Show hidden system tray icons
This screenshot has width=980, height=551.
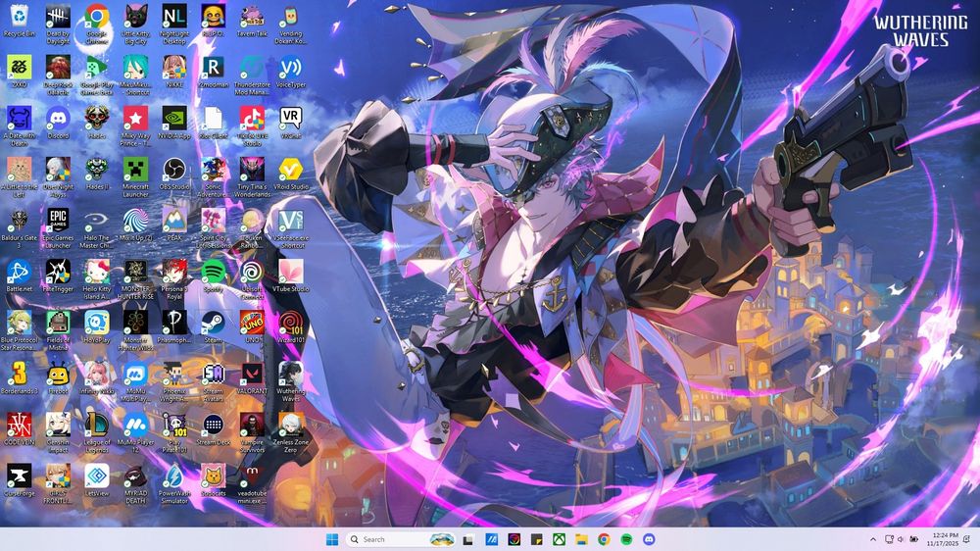click(x=873, y=539)
